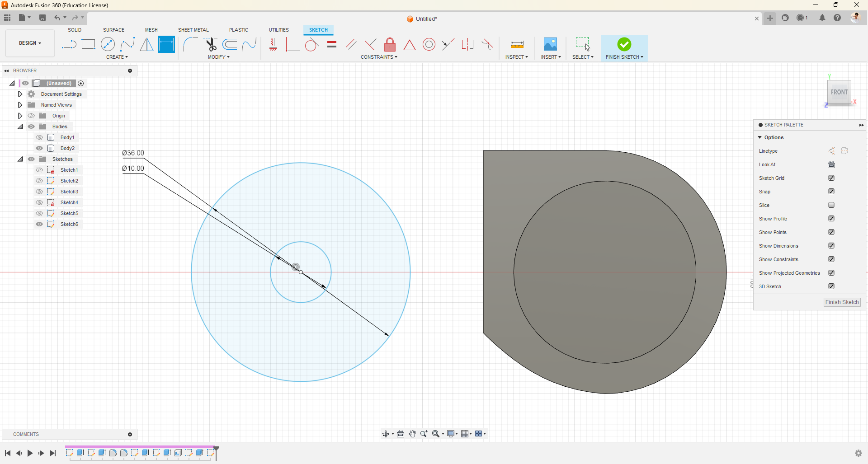Open the notifications bell

click(822, 18)
